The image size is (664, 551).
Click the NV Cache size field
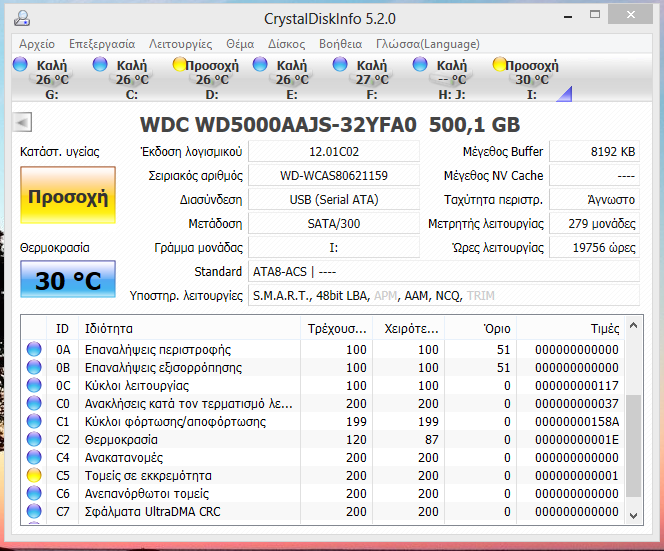point(594,175)
